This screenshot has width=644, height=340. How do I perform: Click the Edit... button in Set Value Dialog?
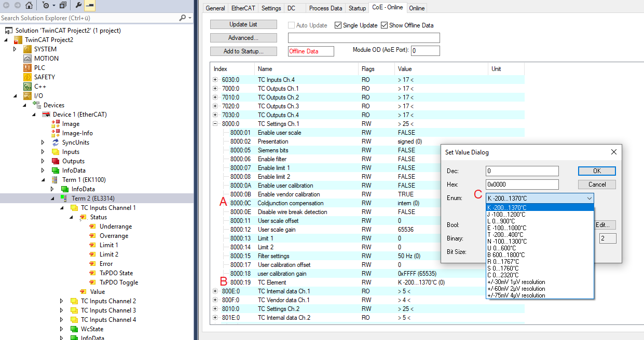[605, 225]
